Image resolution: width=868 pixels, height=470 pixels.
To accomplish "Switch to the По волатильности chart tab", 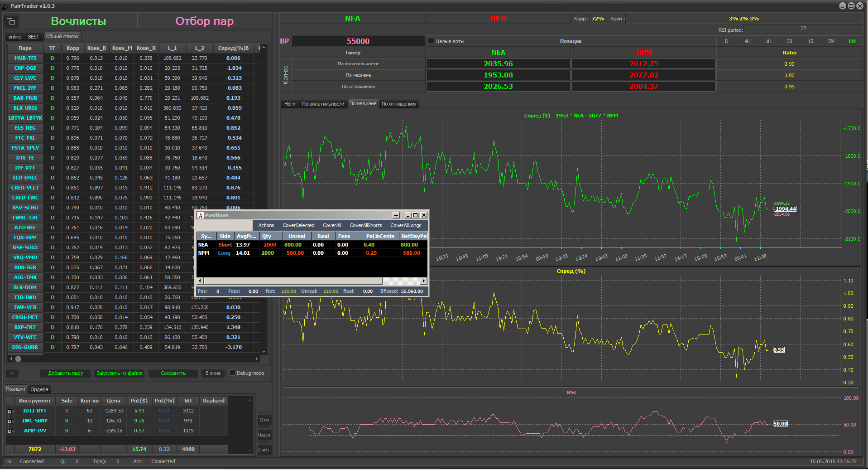I will (323, 104).
